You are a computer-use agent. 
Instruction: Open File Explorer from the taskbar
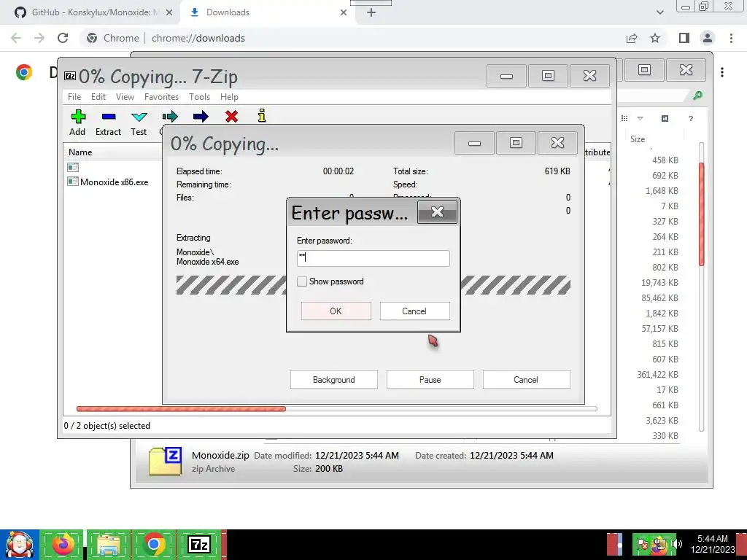pyautogui.click(x=109, y=545)
